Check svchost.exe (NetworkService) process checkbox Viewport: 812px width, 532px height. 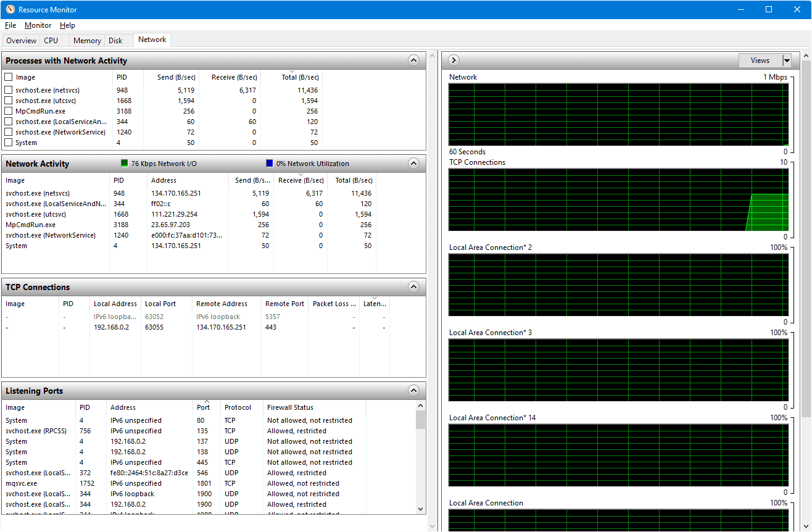tap(9, 132)
